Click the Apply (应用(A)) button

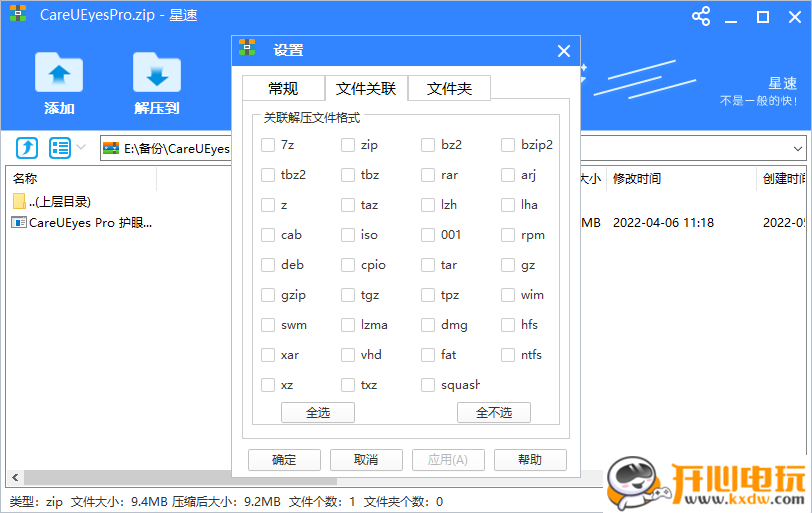[448, 460]
